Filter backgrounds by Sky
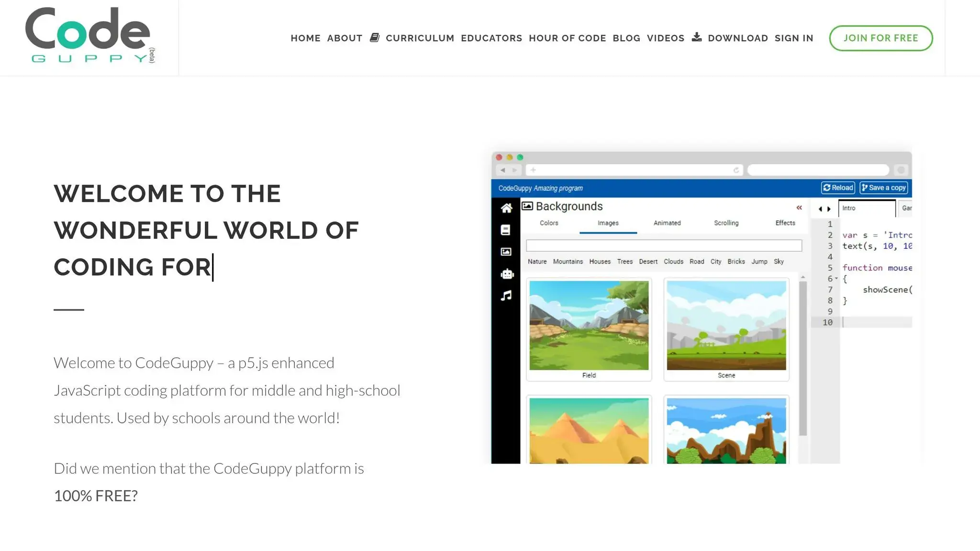Viewport: 980px width, 551px height. (x=779, y=262)
